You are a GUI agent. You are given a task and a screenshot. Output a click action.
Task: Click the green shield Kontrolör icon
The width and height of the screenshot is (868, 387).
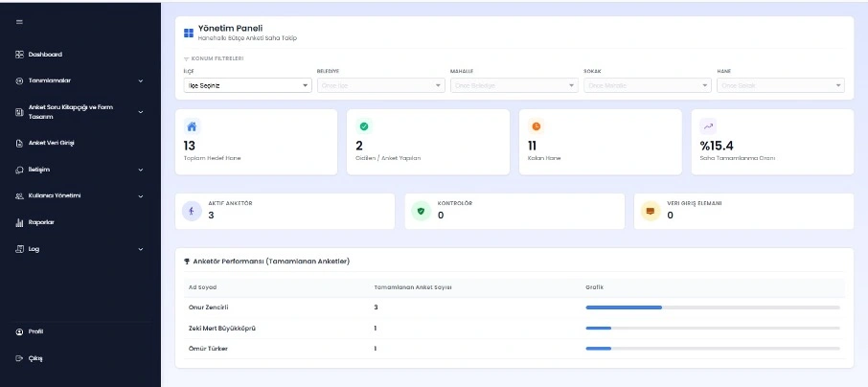(x=421, y=211)
